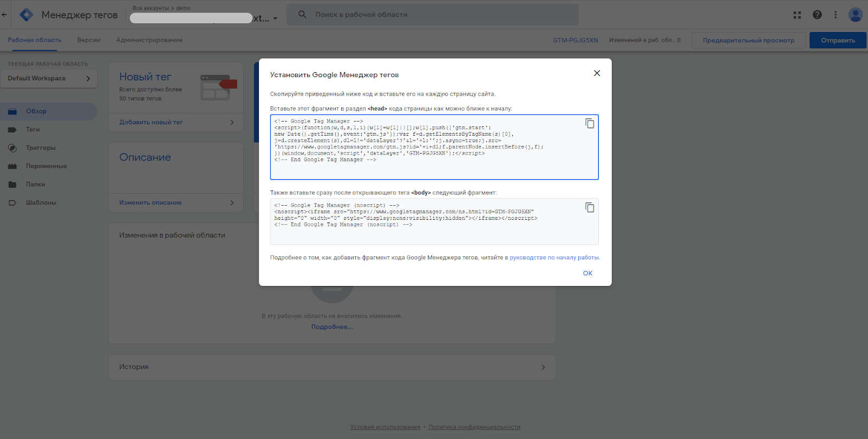Open the user account avatar
Image resolution: width=868 pixels, height=439 pixels.
pyautogui.click(x=856, y=15)
